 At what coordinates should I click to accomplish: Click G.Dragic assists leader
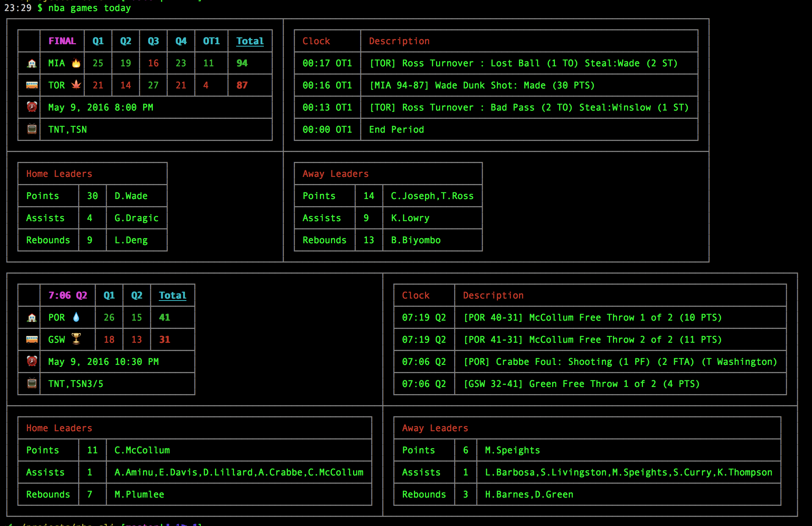coord(137,218)
